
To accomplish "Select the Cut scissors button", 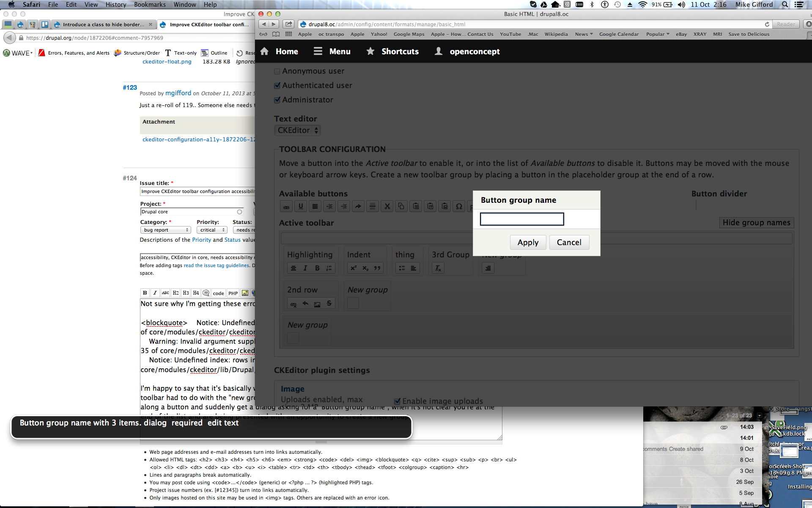I will tap(387, 207).
